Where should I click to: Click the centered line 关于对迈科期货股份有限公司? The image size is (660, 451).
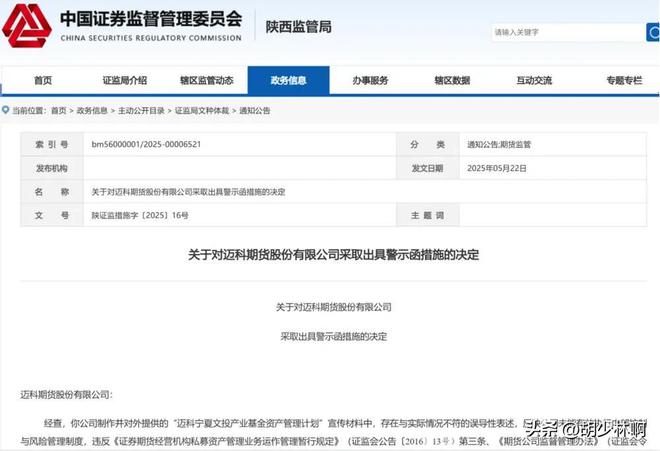point(334,307)
